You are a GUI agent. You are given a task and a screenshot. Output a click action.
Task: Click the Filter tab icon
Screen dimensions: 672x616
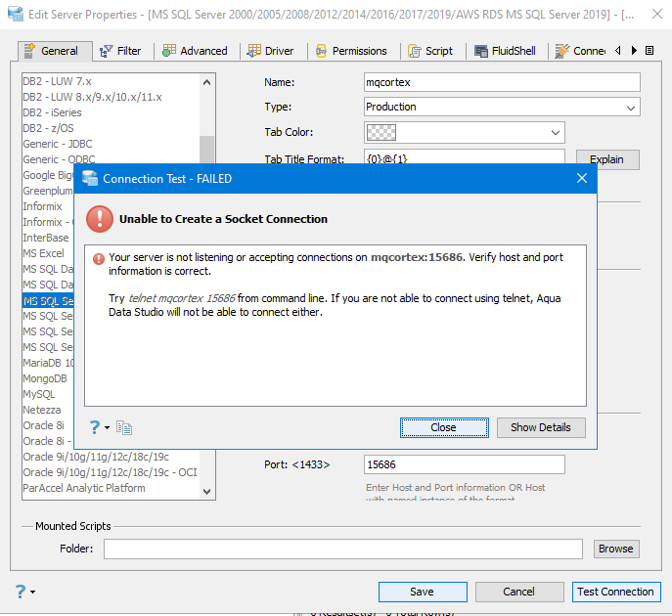click(106, 51)
